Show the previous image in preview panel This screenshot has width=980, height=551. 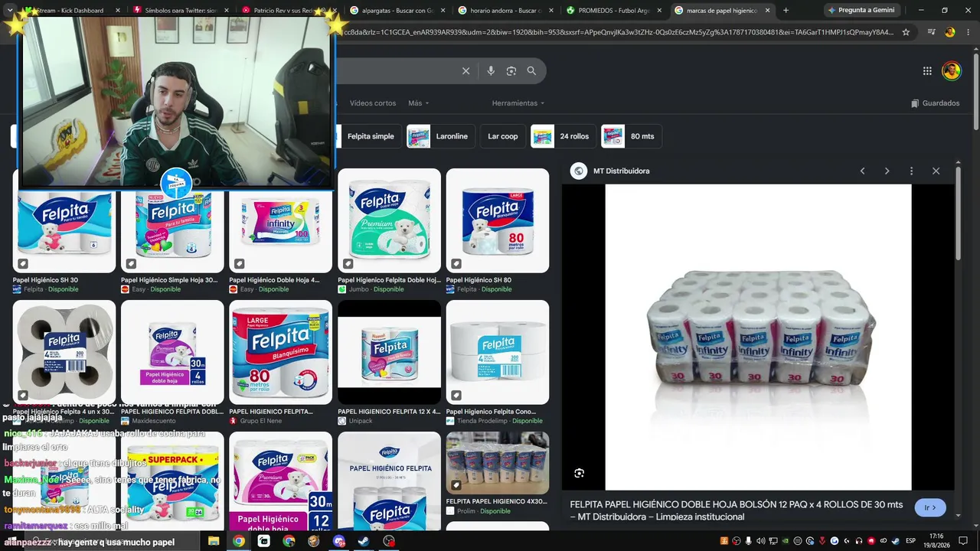tap(862, 171)
